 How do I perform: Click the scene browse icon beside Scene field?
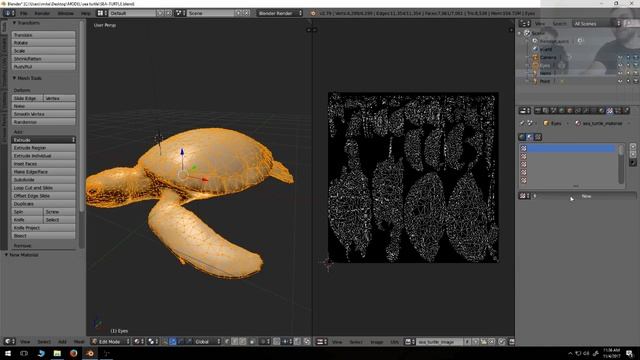(x=180, y=13)
